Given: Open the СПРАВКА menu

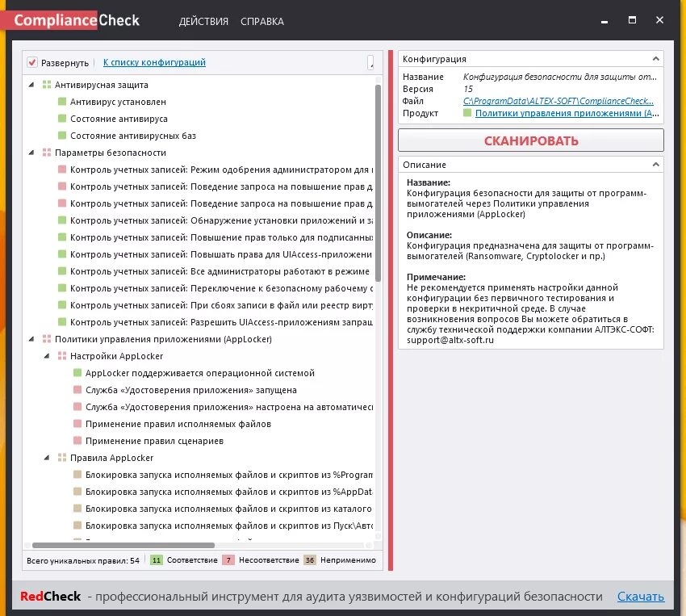Looking at the screenshot, I should 262,22.
